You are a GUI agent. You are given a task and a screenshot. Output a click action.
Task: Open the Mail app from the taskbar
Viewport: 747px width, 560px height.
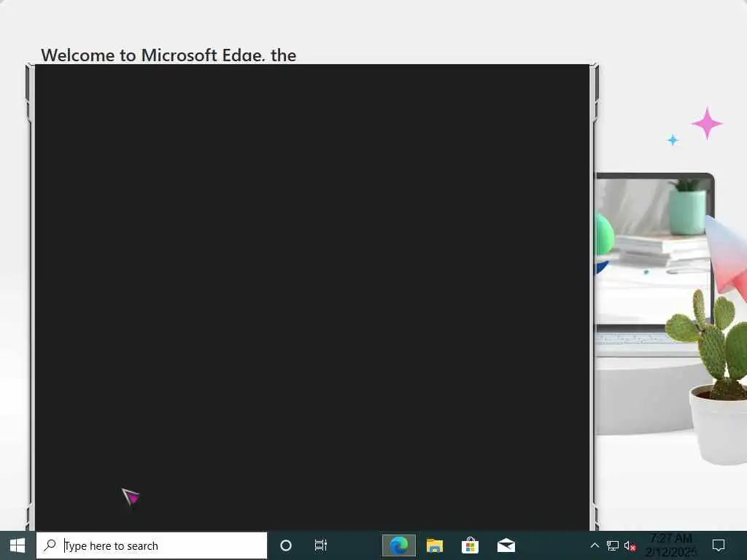click(506, 545)
